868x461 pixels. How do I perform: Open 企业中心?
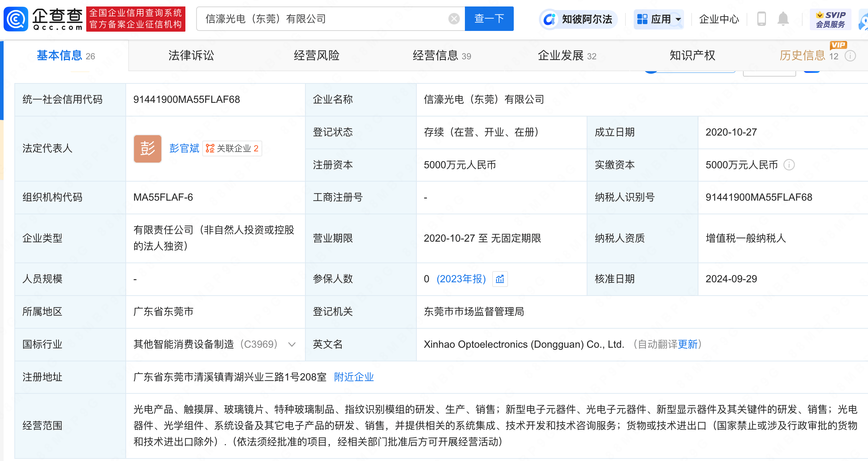tap(719, 19)
